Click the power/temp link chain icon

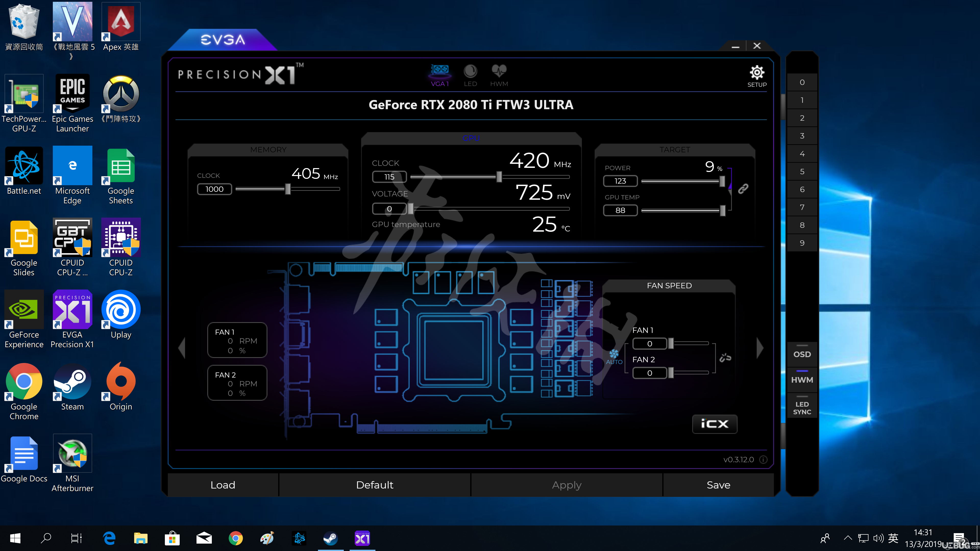click(743, 189)
